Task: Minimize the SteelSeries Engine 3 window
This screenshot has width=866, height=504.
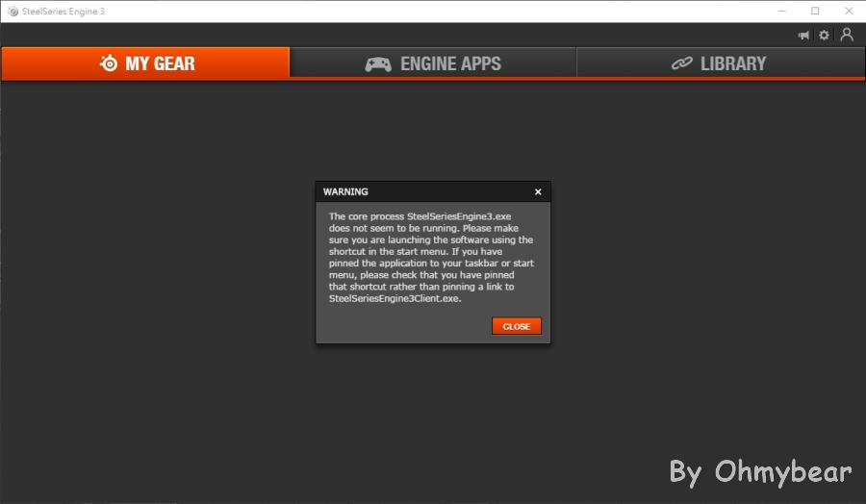Action: pyautogui.click(x=782, y=11)
